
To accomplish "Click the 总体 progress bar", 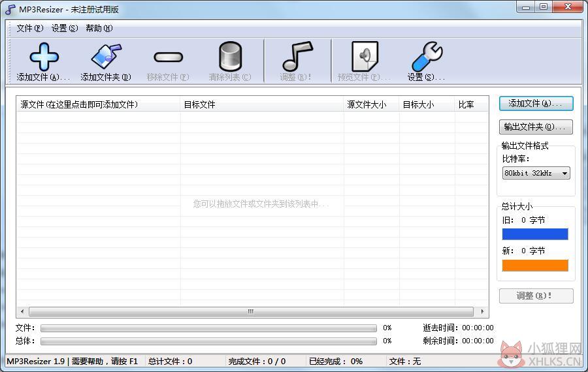I will coord(208,341).
